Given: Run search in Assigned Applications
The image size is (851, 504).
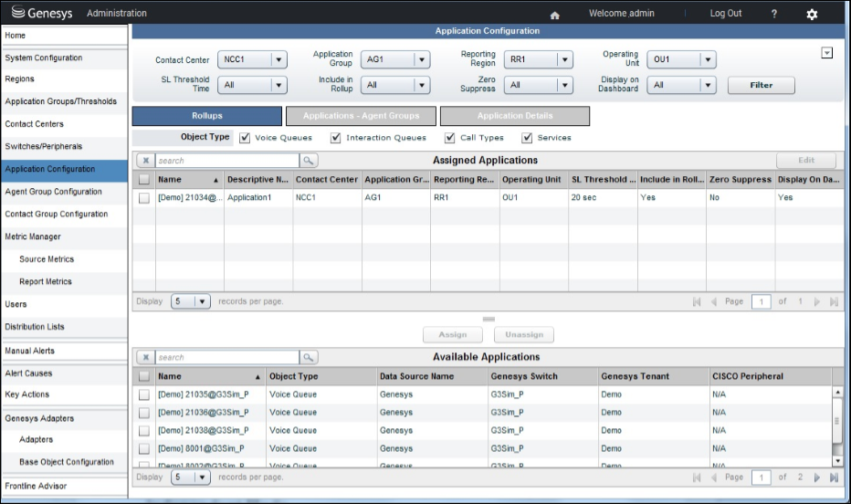Looking at the screenshot, I should tap(309, 161).
